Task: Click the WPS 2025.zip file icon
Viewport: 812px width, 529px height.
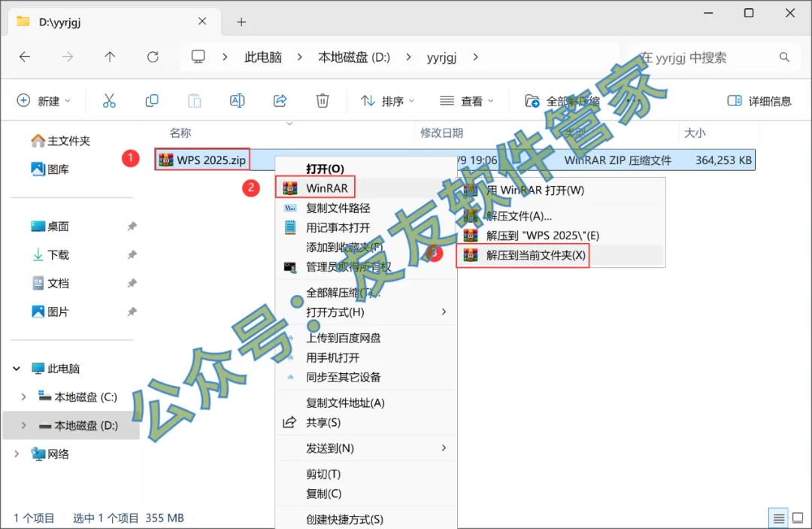Action: coord(166,160)
